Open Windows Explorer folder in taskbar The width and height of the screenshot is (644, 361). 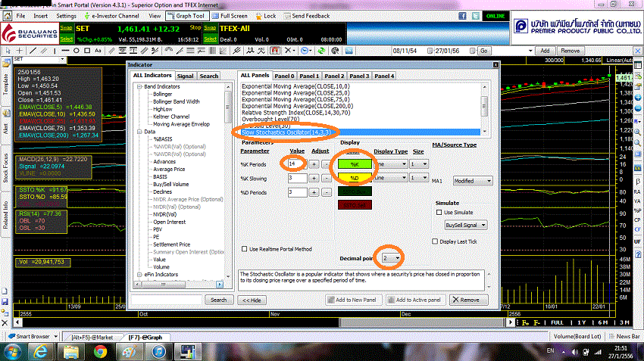tap(70, 352)
